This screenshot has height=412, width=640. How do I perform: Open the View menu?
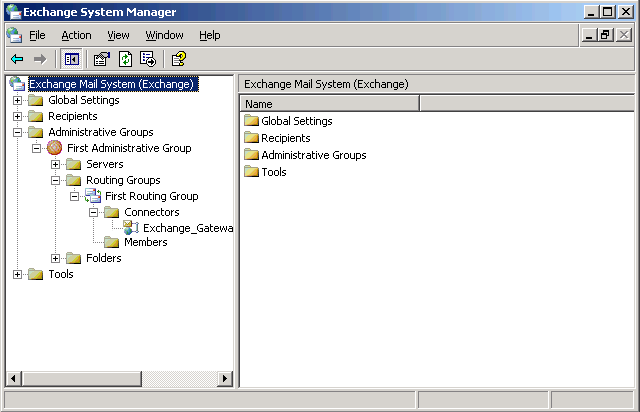tap(118, 36)
